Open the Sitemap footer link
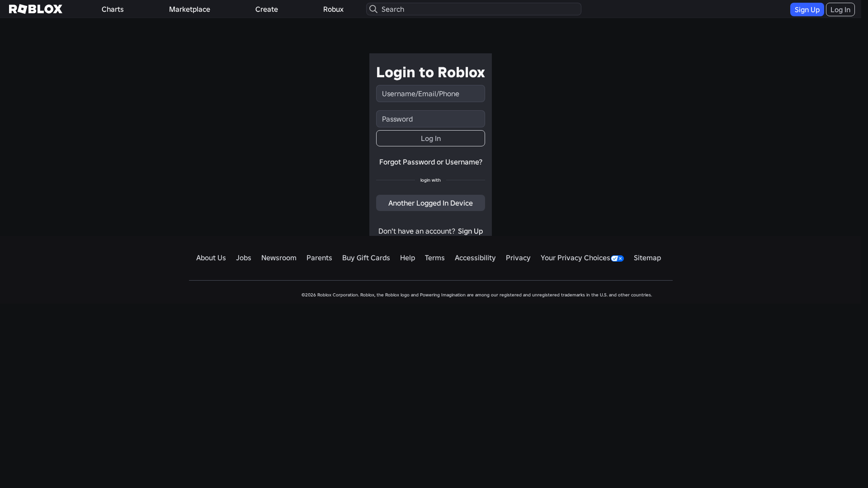Viewport: 868px width, 488px height. click(x=647, y=258)
